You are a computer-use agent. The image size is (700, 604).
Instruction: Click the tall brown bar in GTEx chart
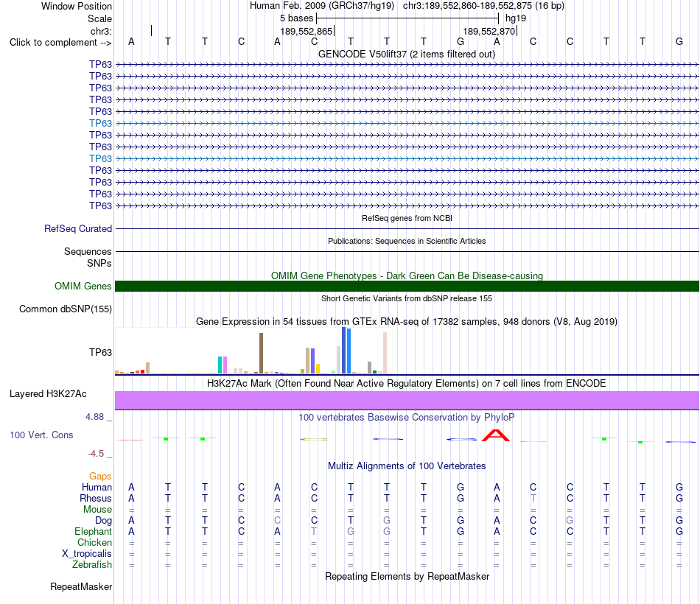pyautogui.click(x=261, y=353)
